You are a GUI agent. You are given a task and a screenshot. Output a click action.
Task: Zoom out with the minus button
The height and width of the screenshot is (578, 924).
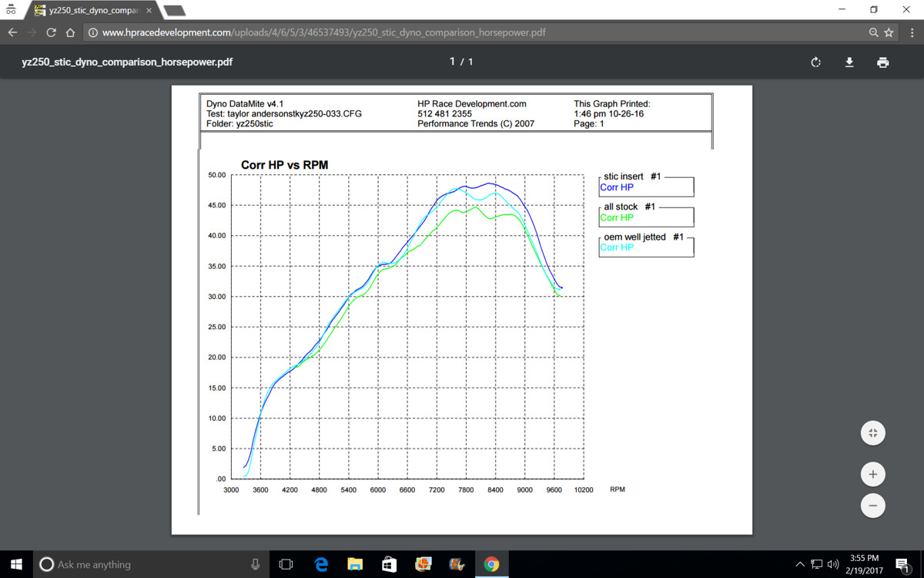pyautogui.click(x=872, y=506)
